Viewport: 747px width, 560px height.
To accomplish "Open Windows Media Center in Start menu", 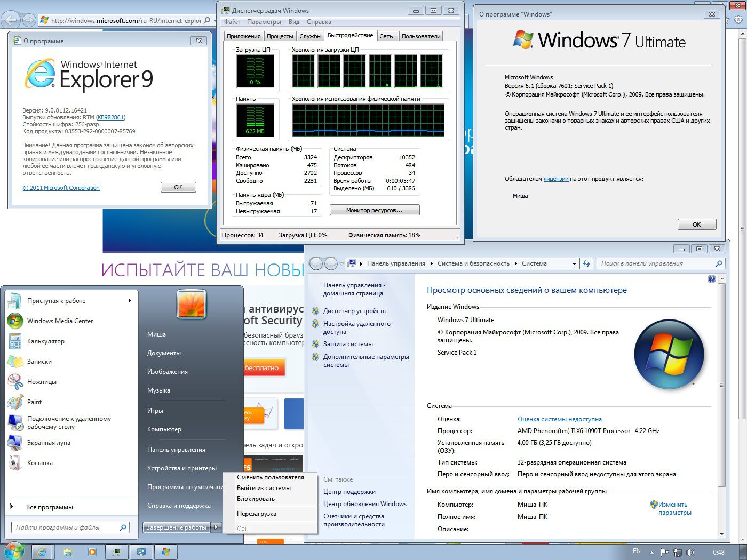I will pos(71,321).
